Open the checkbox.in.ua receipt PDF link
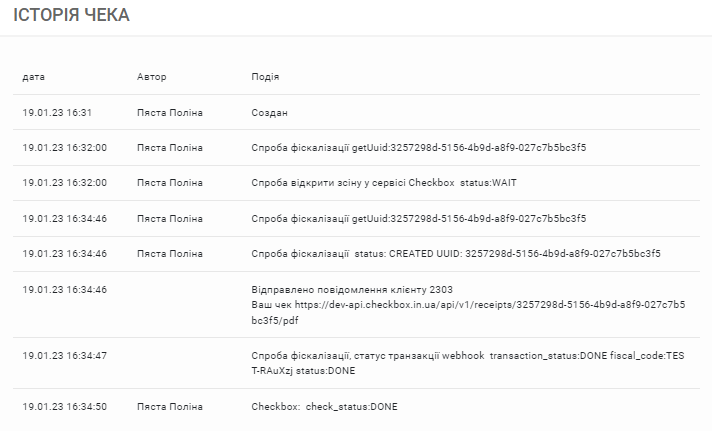This screenshot has width=712, height=431. point(468,312)
